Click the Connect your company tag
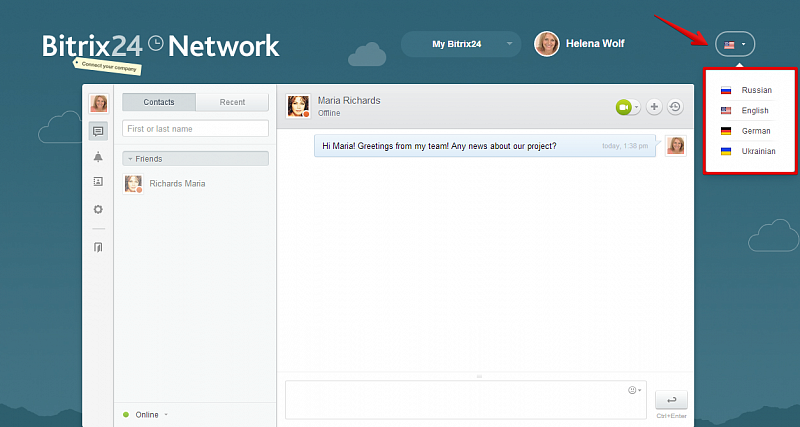 pos(108,66)
